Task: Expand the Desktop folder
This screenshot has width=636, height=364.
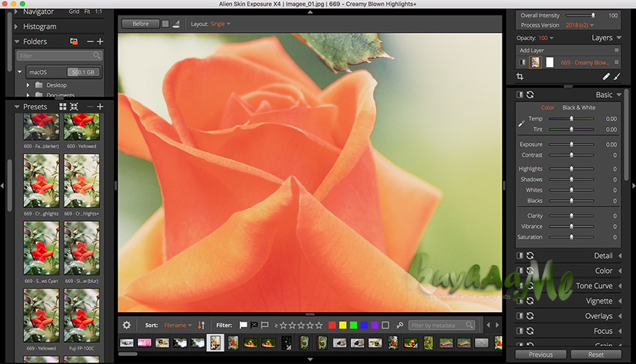Action: coord(28,85)
